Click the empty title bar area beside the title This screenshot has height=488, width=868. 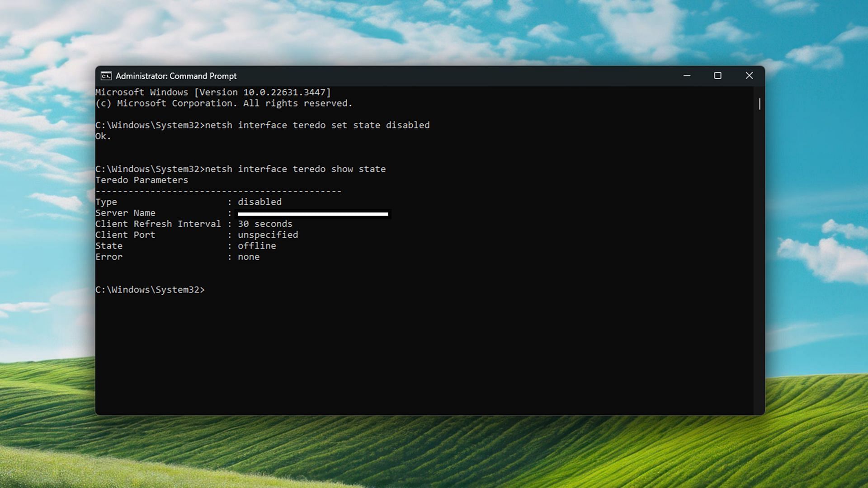point(452,76)
